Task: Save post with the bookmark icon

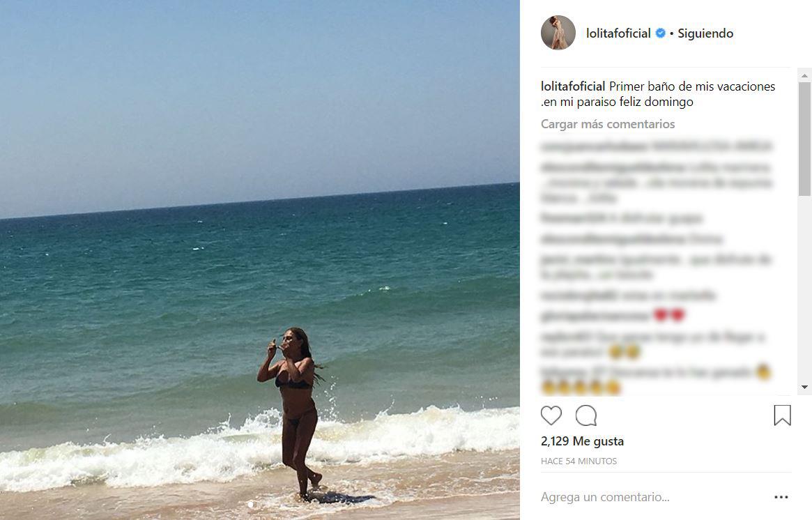Action: (782, 415)
